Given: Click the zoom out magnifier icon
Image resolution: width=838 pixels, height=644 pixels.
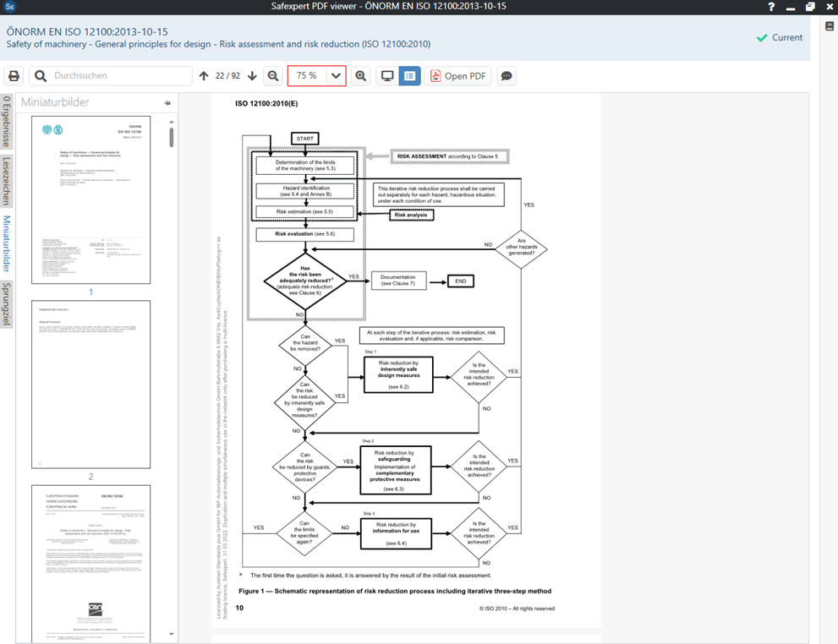Looking at the screenshot, I should point(273,76).
